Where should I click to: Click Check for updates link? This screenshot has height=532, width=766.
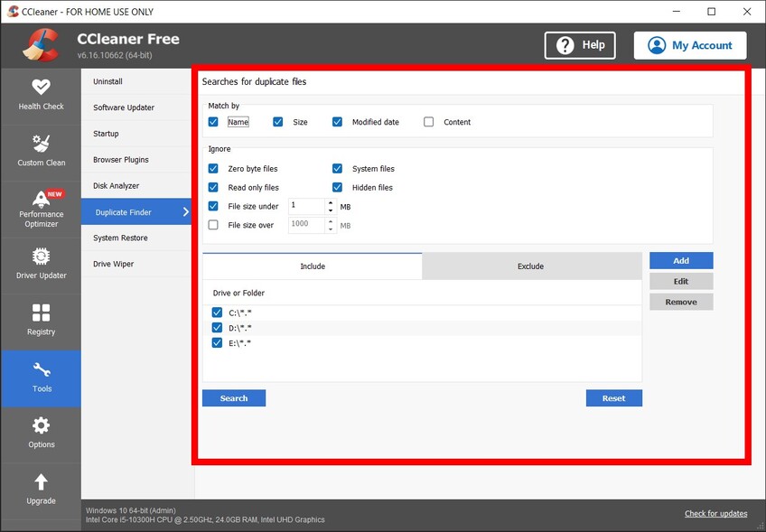pyautogui.click(x=715, y=513)
